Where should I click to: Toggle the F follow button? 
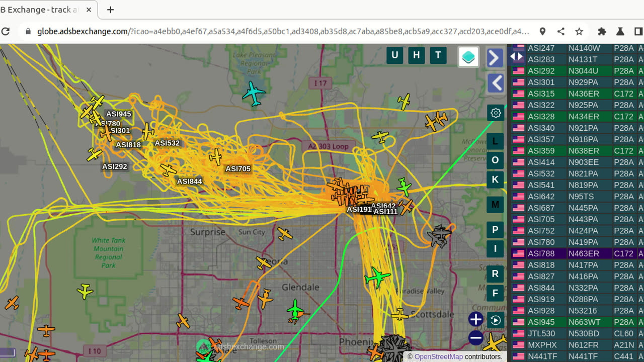[x=495, y=293]
